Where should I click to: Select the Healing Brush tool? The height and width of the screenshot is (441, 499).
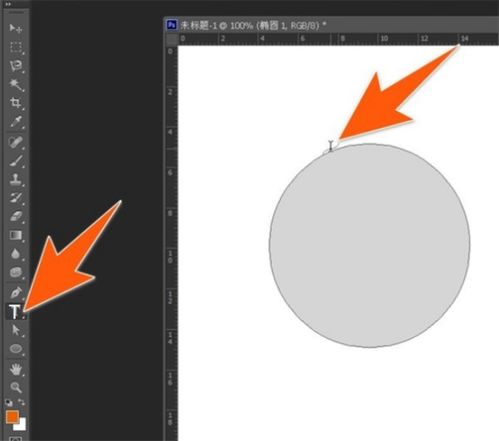(16, 142)
